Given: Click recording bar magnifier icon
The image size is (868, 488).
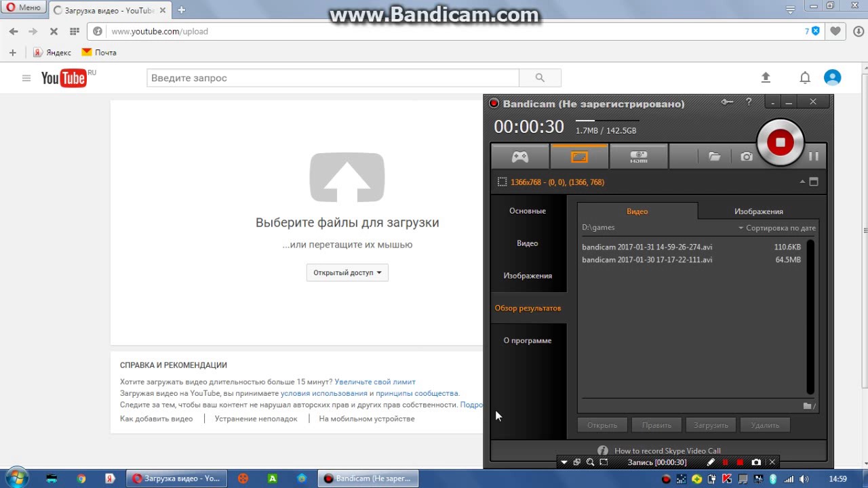Looking at the screenshot, I should [x=590, y=462].
